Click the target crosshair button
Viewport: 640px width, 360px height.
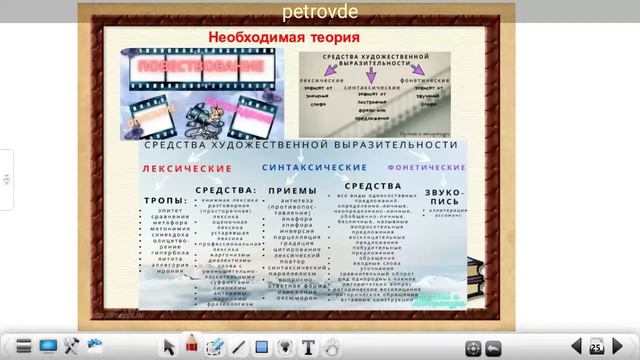click(x=473, y=349)
